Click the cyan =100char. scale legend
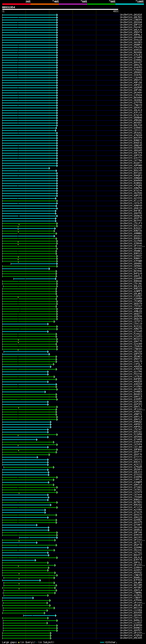 pyautogui.click(x=108, y=642)
